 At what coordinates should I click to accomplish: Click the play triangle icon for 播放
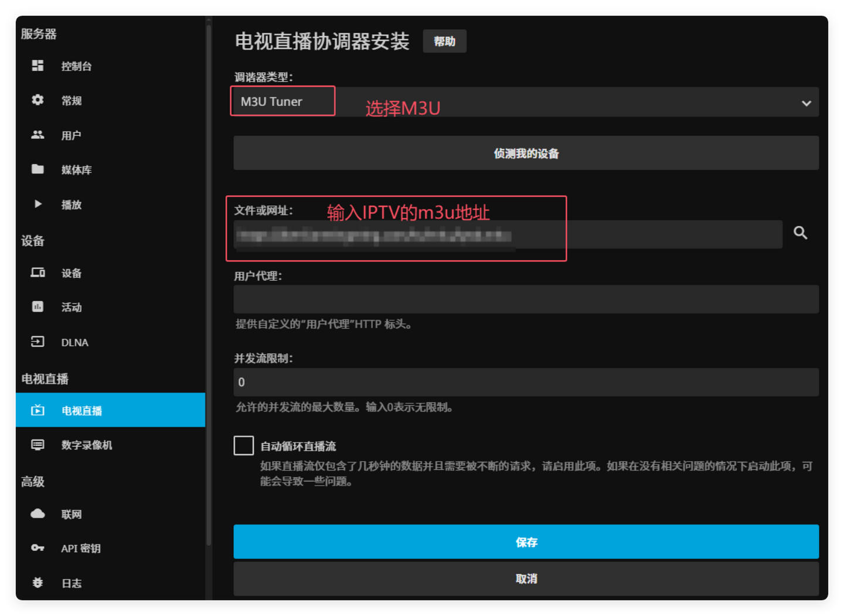pos(38,204)
